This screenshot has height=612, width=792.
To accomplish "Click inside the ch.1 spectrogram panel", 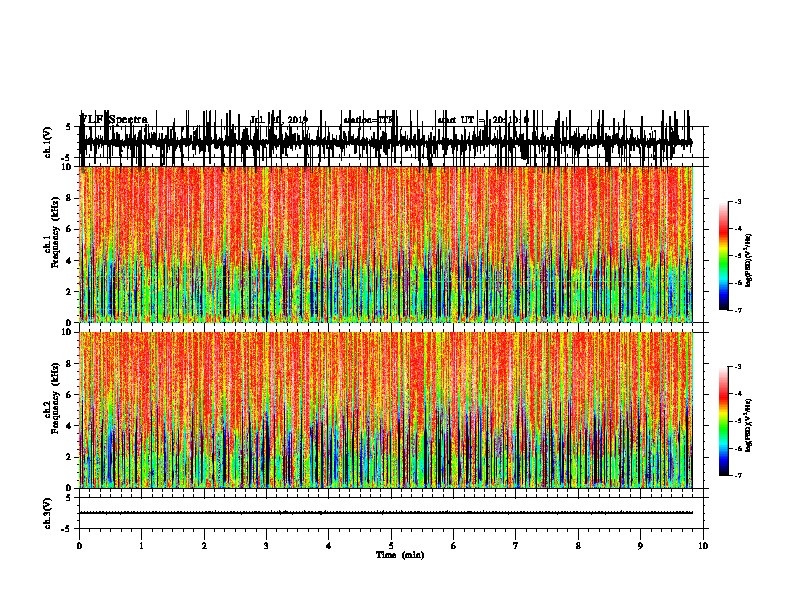I will click(386, 244).
